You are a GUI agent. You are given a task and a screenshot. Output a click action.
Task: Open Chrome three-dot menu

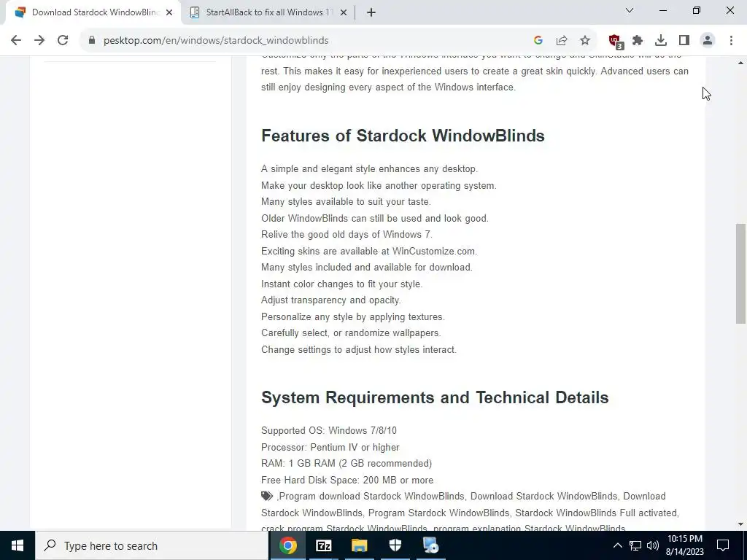pos(731,41)
